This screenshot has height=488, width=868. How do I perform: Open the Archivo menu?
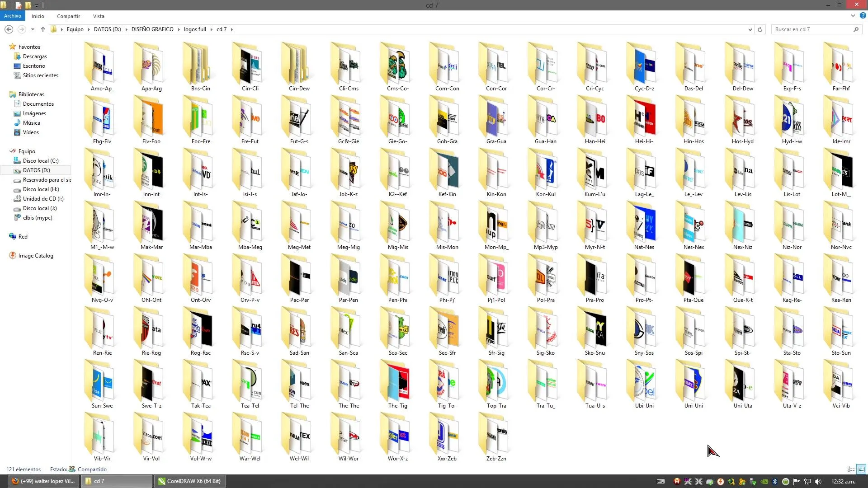(x=13, y=16)
